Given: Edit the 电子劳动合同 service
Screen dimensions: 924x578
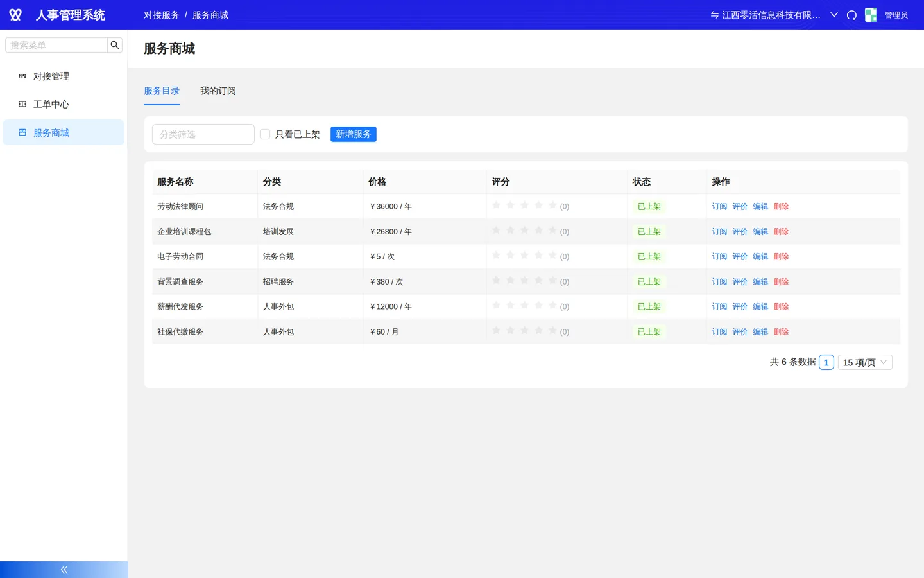Looking at the screenshot, I should pos(760,256).
